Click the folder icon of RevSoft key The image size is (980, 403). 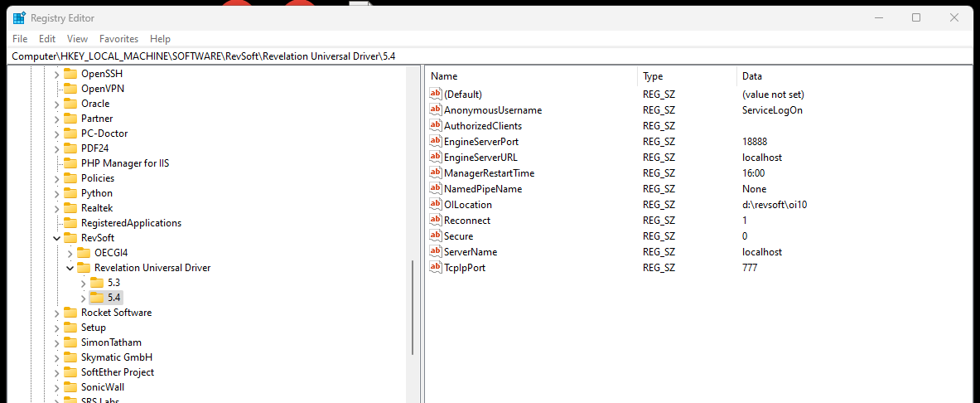[x=70, y=238]
